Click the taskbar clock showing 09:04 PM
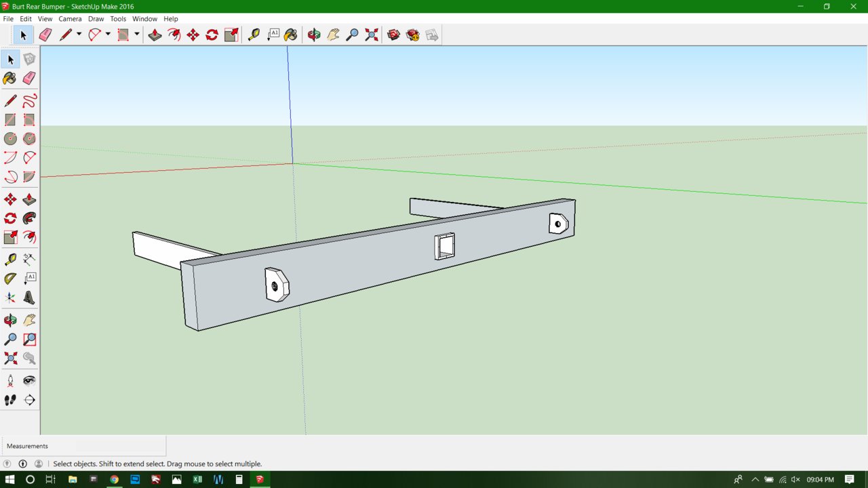 pos(820,480)
